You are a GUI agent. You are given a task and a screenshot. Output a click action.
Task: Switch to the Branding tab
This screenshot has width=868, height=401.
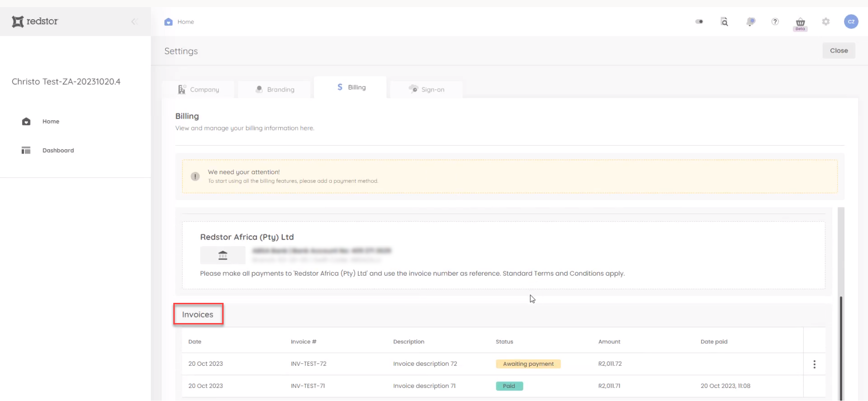coord(275,89)
